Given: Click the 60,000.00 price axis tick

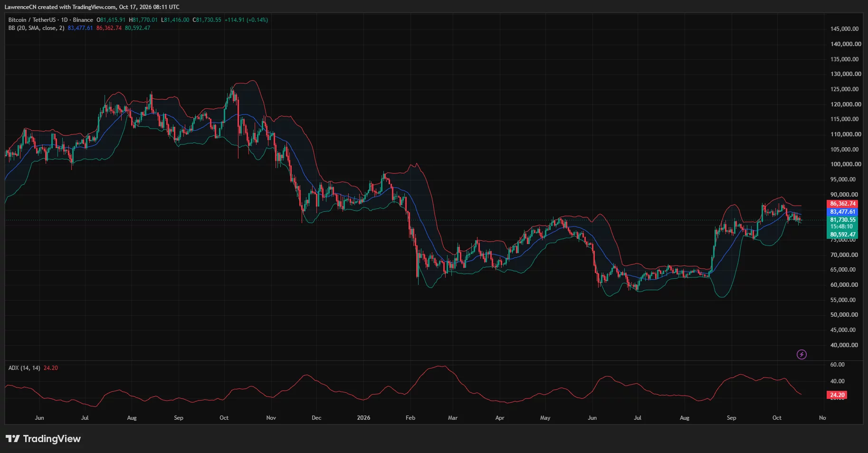Looking at the screenshot, I should coord(844,285).
